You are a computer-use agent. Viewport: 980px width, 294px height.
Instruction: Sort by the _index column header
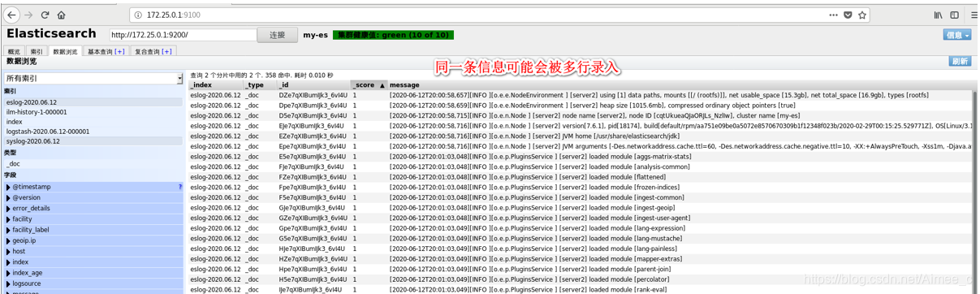[216, 85]
